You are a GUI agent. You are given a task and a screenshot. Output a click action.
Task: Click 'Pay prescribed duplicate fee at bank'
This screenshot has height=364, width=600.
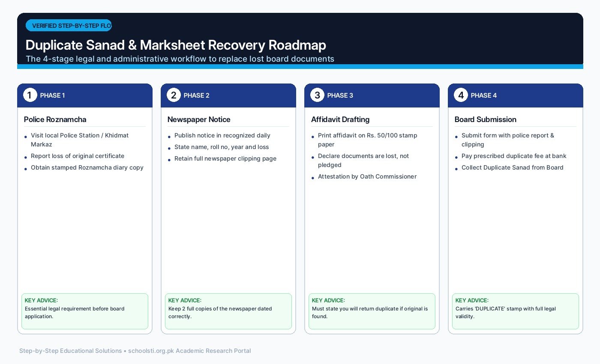[x=514, y=156]
